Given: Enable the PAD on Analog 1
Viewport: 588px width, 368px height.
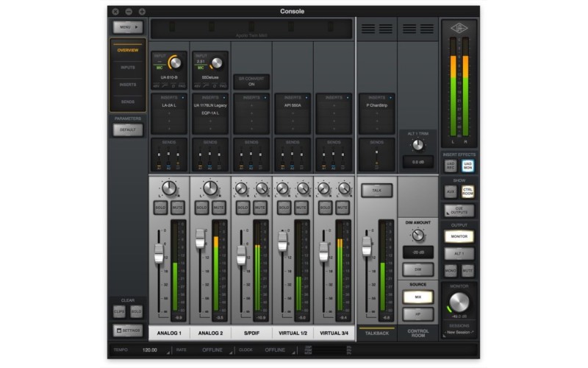Looking at the screenshot, I should pyautogui.click(x=182, y=86).
